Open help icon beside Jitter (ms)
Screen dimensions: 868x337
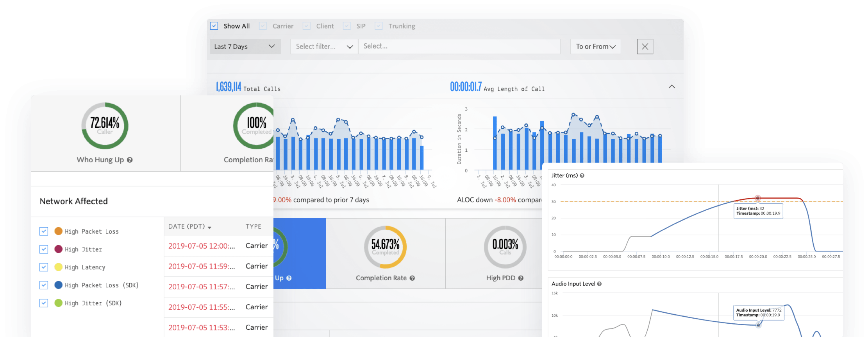pos(582,176)
